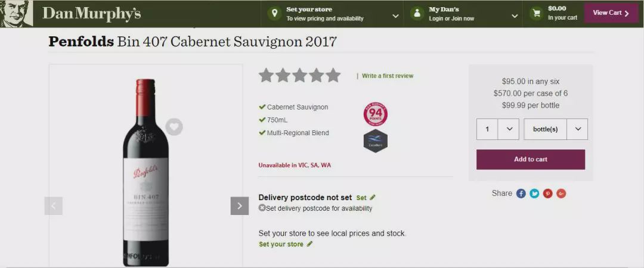Rate the wine using the fifth star
The height and width of the screenshot is (268, 644).
[333, 76]
